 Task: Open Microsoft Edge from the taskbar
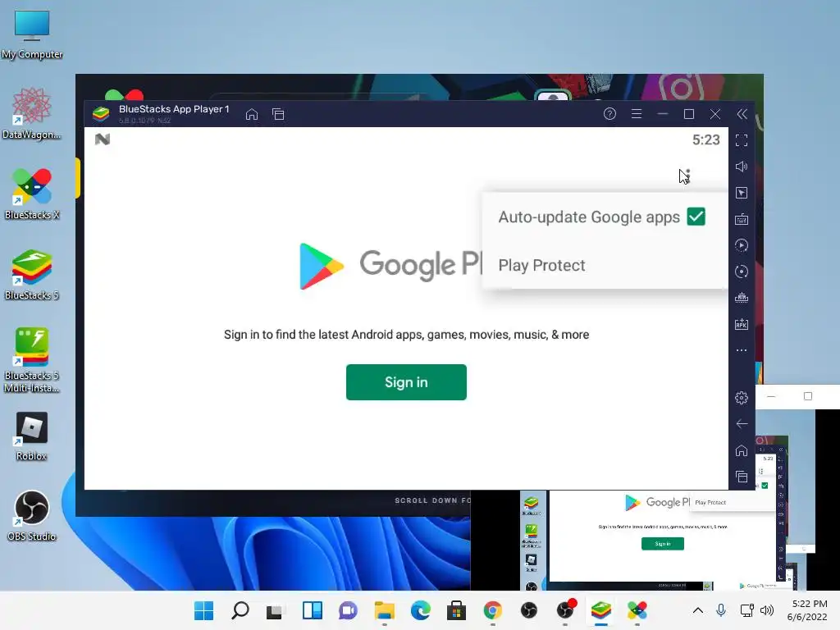click(x=421, y=610)
